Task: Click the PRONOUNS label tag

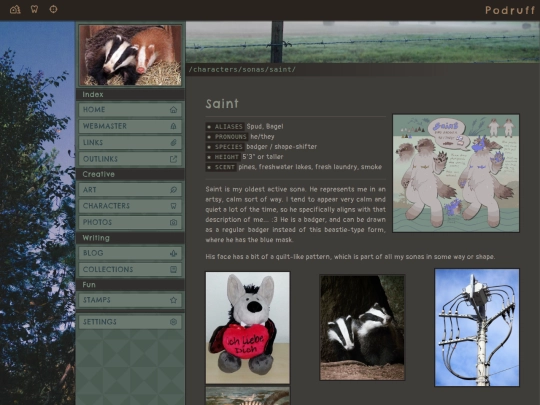Action: click(227, 137)
